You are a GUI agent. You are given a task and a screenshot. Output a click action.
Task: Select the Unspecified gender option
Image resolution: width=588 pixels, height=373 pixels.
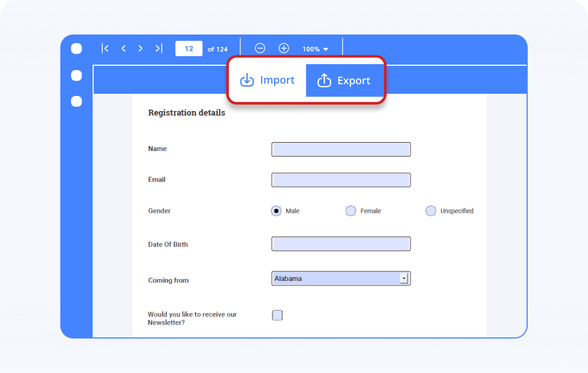click(x=431, y=211)
